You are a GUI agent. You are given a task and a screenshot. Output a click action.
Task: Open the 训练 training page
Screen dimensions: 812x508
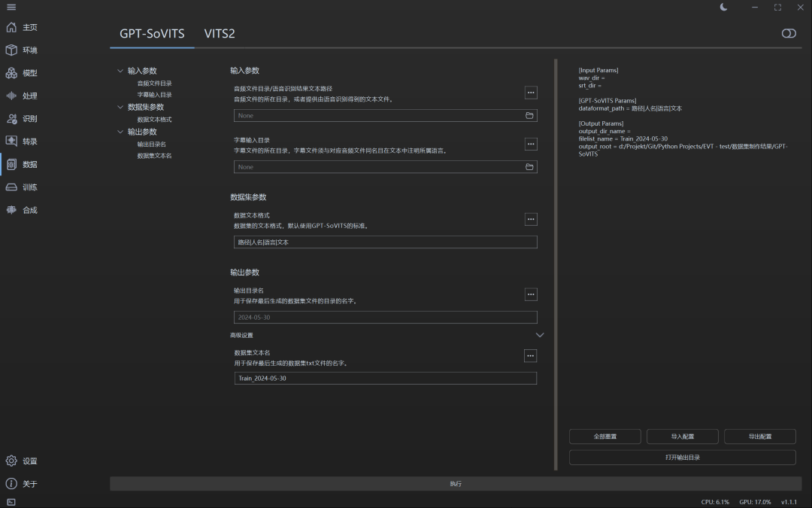click(22, 187)
